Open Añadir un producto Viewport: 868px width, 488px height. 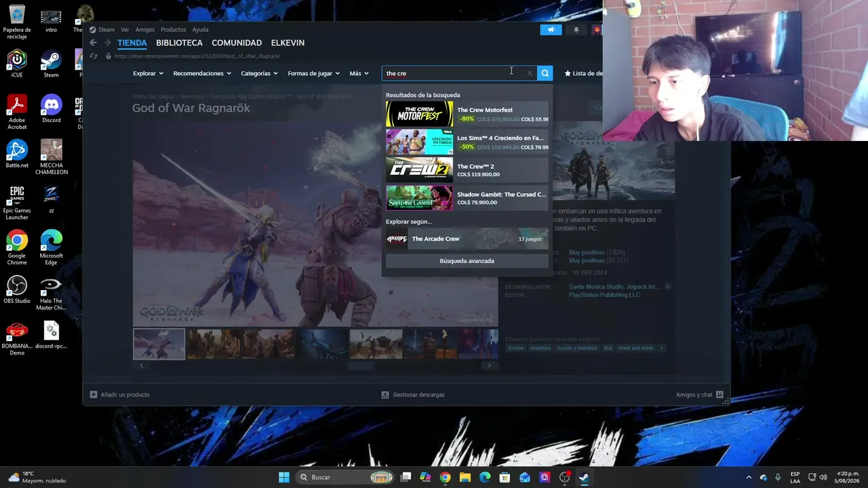[x=120, y=394]
